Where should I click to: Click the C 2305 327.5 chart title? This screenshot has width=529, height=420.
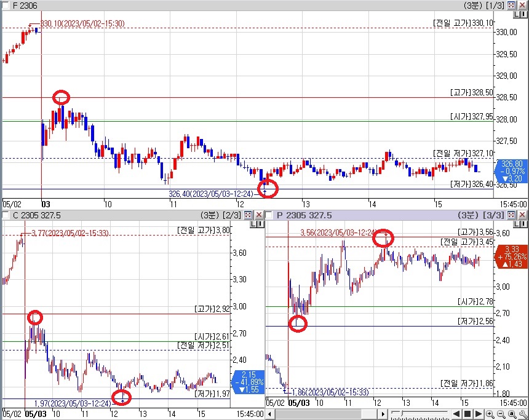[x=37, y=215]
